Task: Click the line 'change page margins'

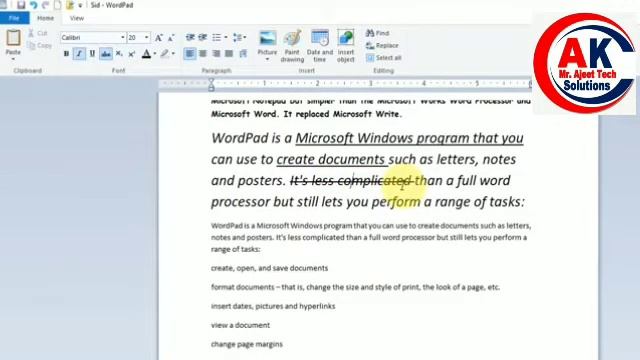Action: pos(247,344)
